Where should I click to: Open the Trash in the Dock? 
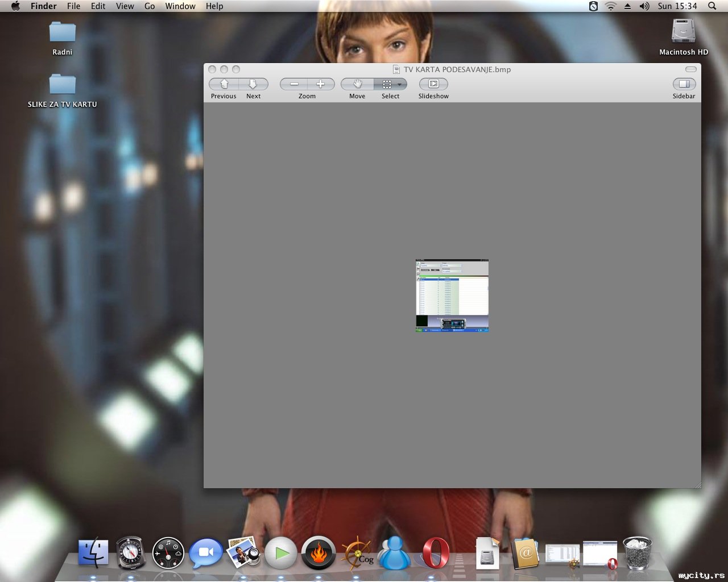tap(637, 553)
